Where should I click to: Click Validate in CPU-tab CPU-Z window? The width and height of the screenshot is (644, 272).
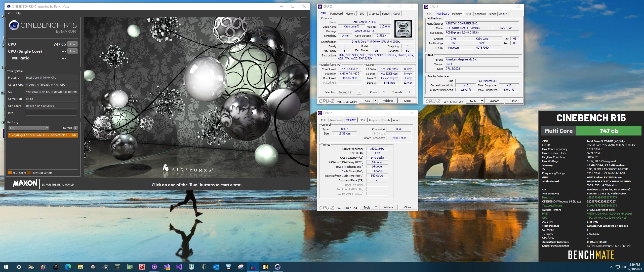(x=388, y=101)
